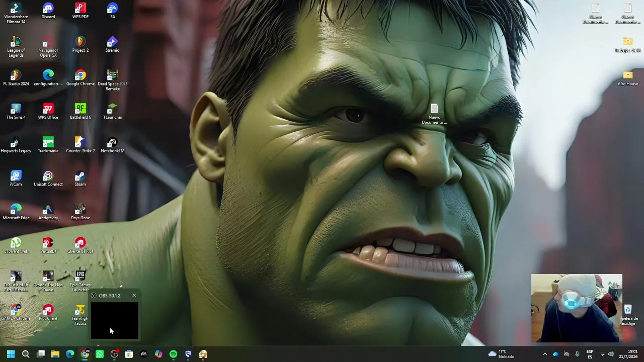This screenshot has height=362, width=644.
Task: Switch to Chrome on the taskbar
Action: pyautogui.click(x=85, y=354)
